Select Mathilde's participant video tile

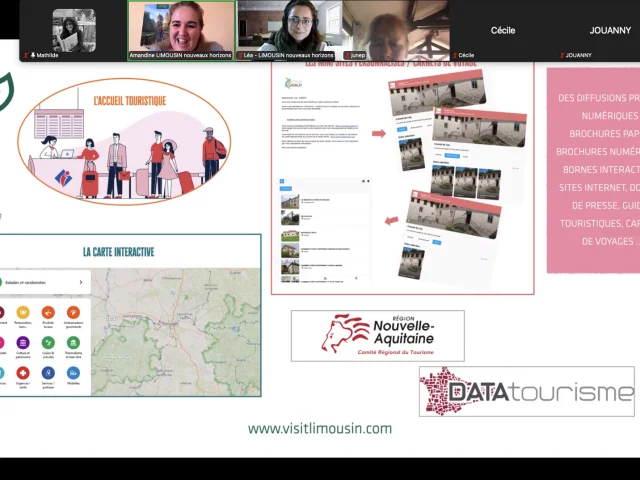coord(73,31)
